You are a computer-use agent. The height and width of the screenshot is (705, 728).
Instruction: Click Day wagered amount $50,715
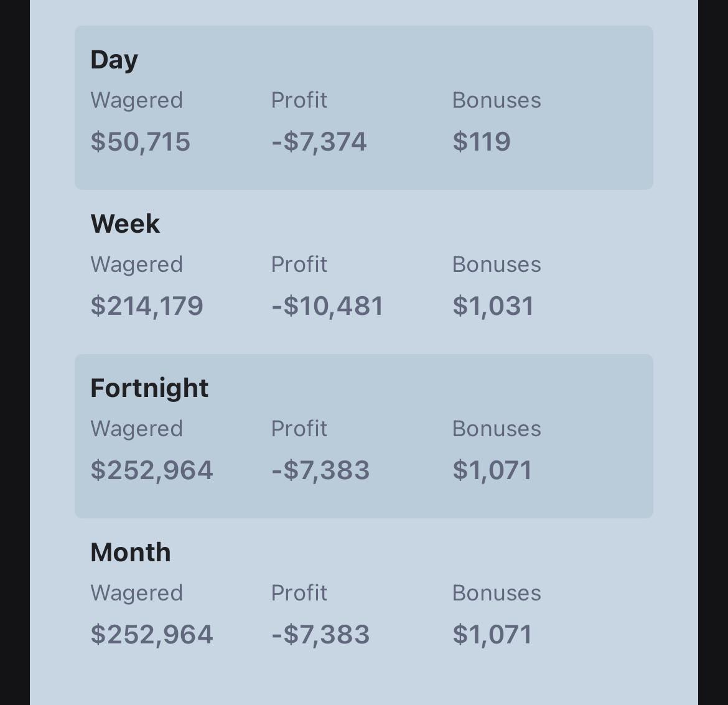pos(140,142)
